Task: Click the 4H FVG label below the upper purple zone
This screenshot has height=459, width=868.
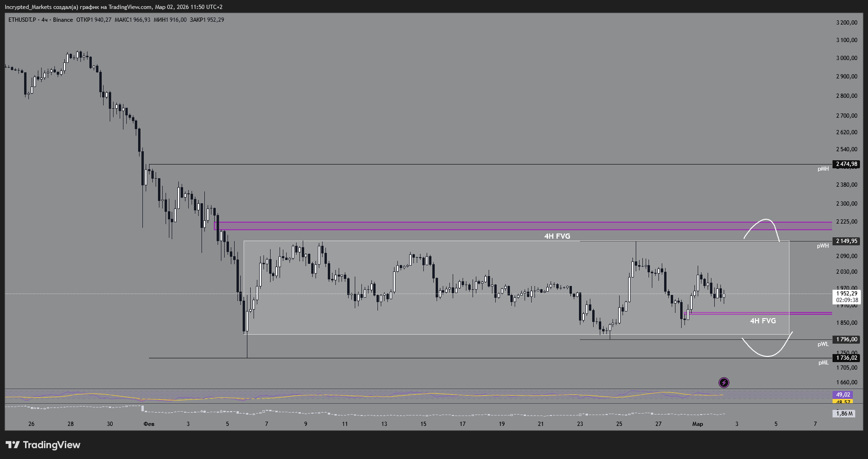Action: (557, 236)
